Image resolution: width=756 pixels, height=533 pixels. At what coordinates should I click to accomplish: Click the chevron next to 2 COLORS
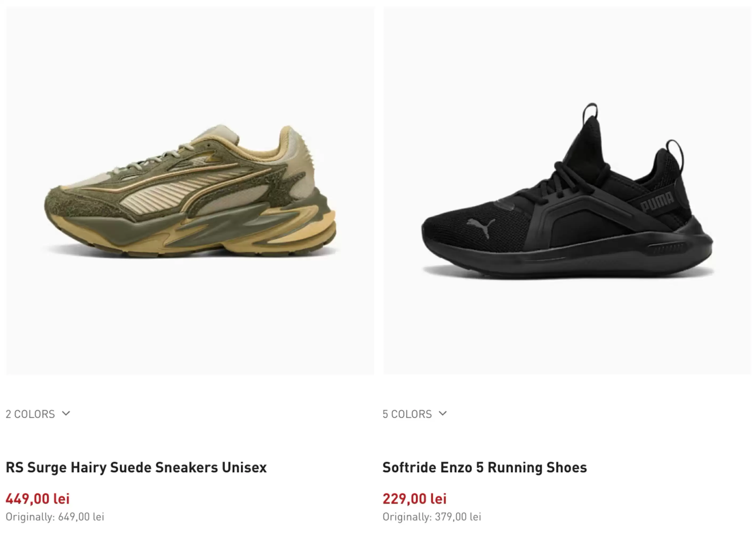pos(66,413)
